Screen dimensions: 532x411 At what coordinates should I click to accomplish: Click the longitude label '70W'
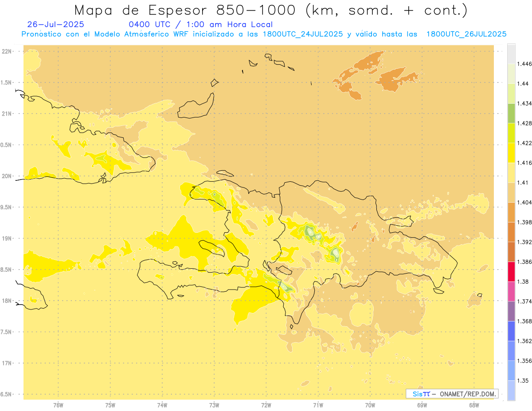point(370,405)
